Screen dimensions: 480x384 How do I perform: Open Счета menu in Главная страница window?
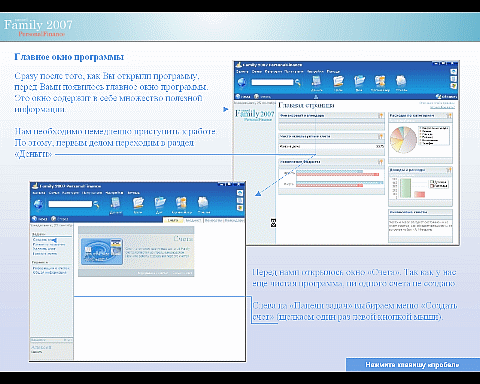point(257,71)
